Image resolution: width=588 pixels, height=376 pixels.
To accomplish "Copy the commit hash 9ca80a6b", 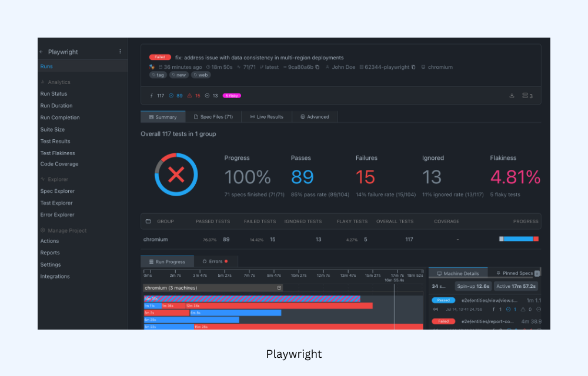I will [x=318, y=67].
